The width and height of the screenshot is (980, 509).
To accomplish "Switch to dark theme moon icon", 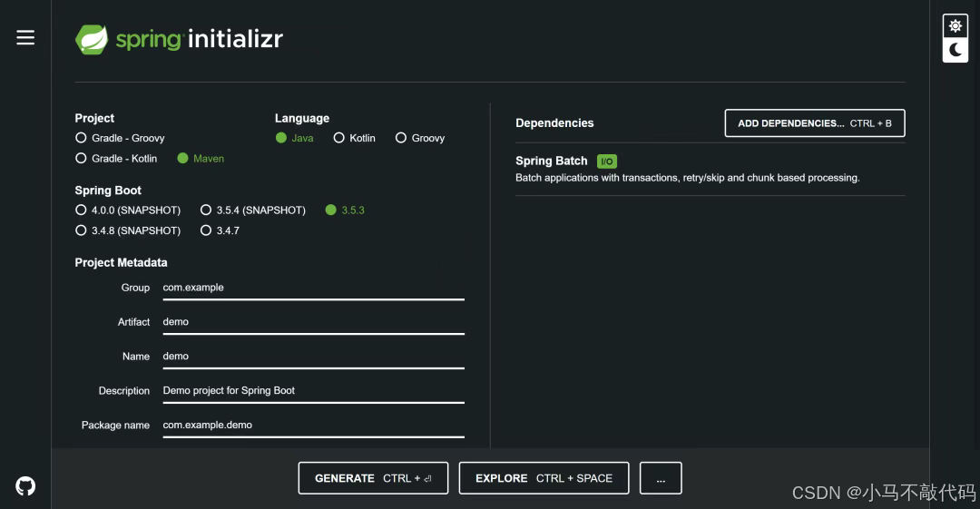I will click(x=955, y=50).
